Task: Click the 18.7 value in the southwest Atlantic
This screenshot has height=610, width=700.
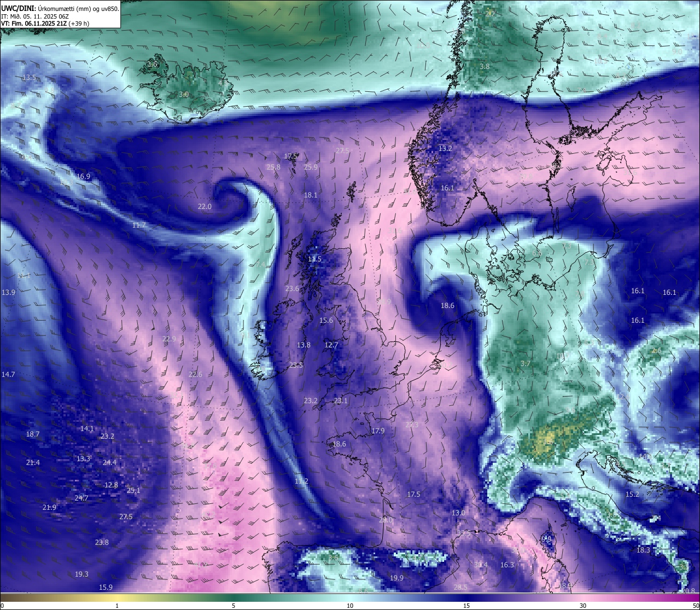Action: tap(33, 434)
